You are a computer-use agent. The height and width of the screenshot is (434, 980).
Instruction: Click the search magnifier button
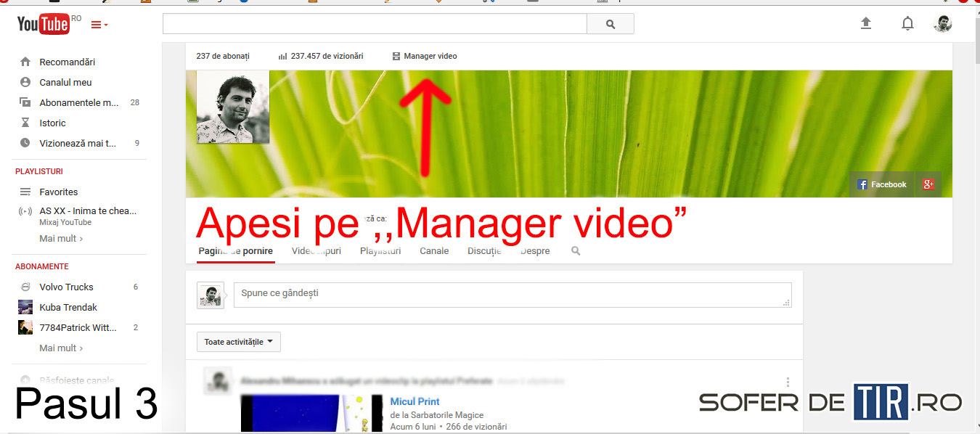(610, 24)
